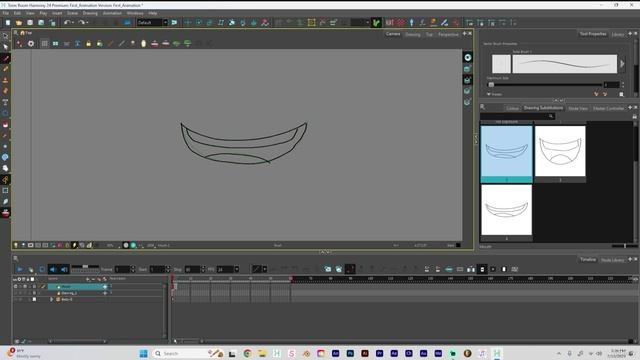
Task: Open the FPS dropdown in the playback toolbar
Action: (237, 269)
